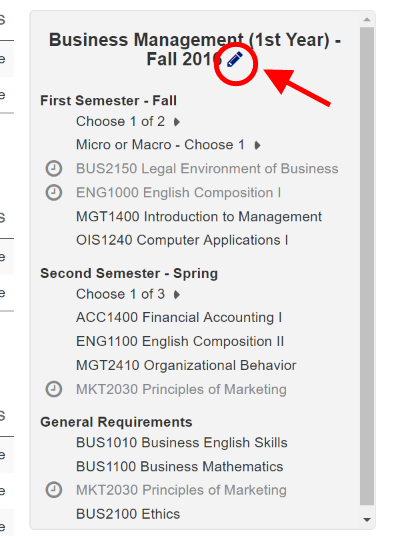This screenshot has height=536, width=404.
Task: Select MGT2410 Organizational Behavior
Action: (x=186, y=365)
